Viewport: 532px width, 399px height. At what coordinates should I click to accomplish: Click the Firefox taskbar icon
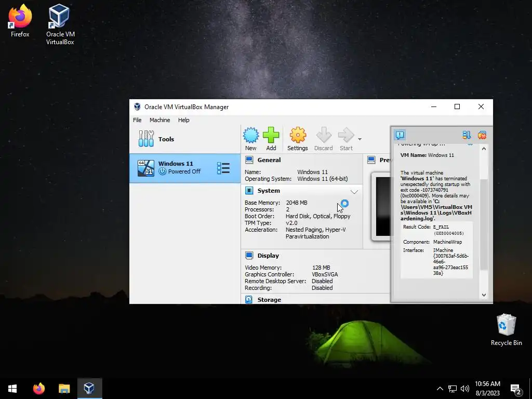click(x=38, y=389)
